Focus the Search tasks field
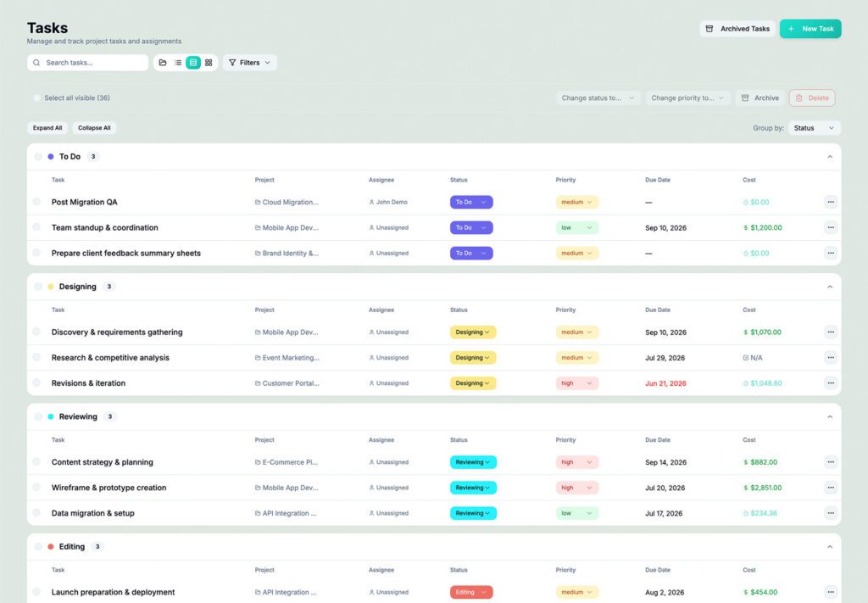The height and width of the screenshot is (603, 868). [x=87, y=63]
